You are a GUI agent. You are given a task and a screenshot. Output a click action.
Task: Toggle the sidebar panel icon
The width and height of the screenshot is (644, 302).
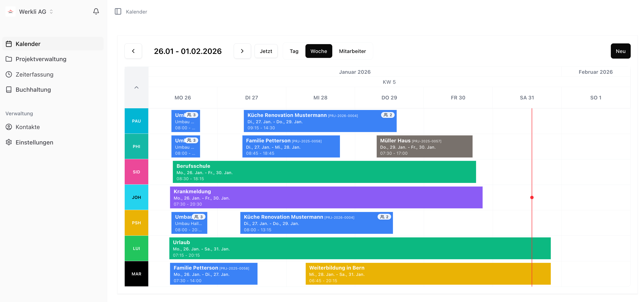(118, 11)
